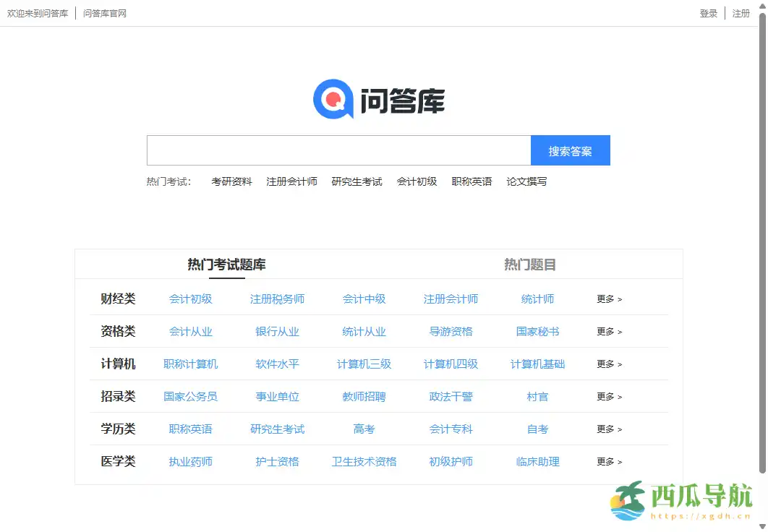
Task: Click the 注册 registration link
Action: pyautogui.click(x=741, y=13)
